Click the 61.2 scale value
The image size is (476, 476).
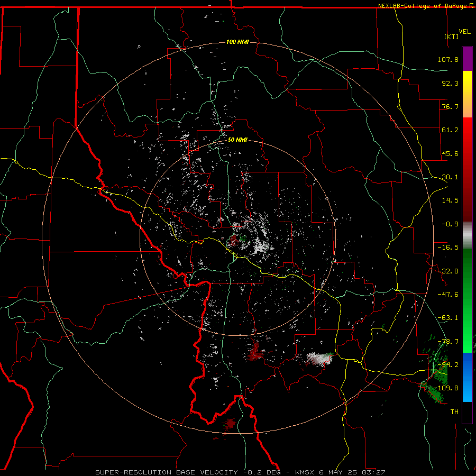[x=450, y=130]
